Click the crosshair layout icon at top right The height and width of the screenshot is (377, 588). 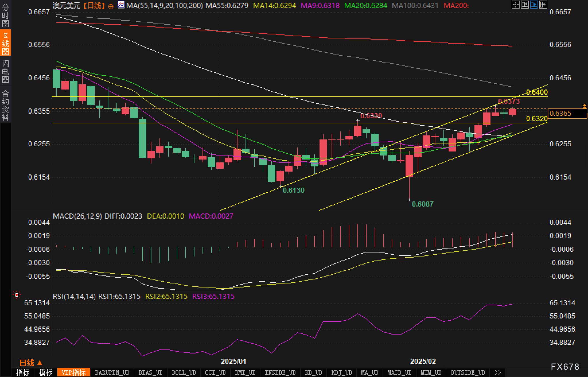click(x=515, y=5)
